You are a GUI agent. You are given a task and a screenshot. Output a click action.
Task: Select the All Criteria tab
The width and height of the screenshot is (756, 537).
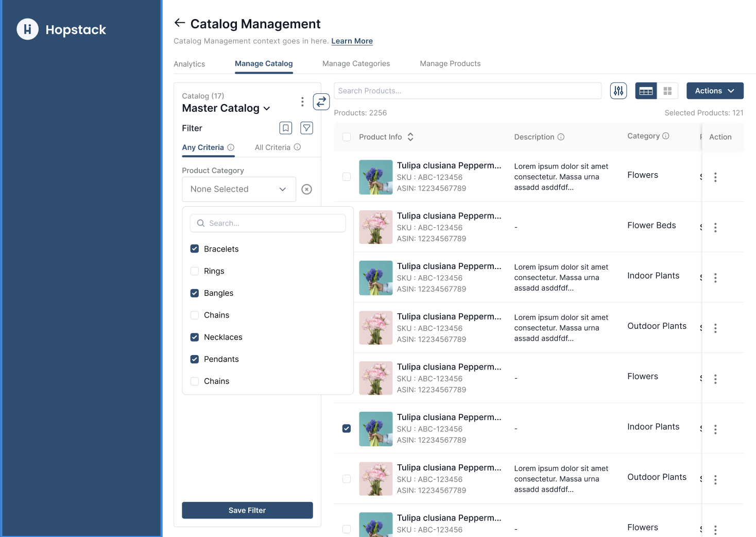272,147
